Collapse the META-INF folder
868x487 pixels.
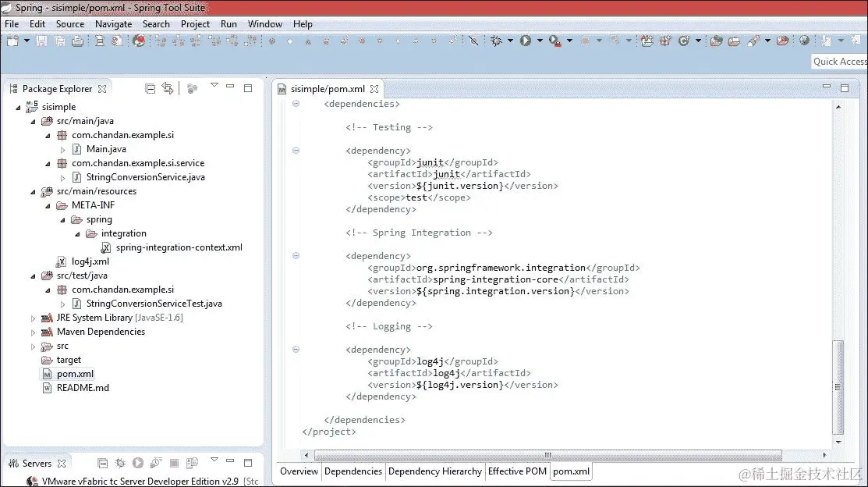click(48, 206)
